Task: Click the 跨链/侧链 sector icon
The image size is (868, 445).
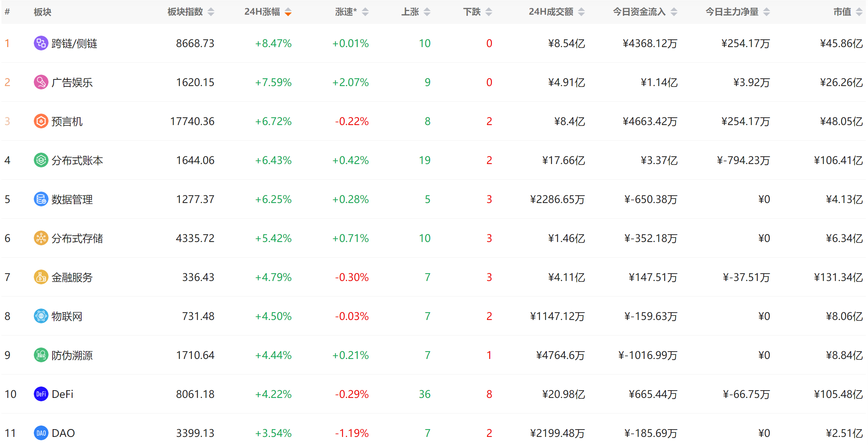Action: pyautogui.click(x=41, y=43)
